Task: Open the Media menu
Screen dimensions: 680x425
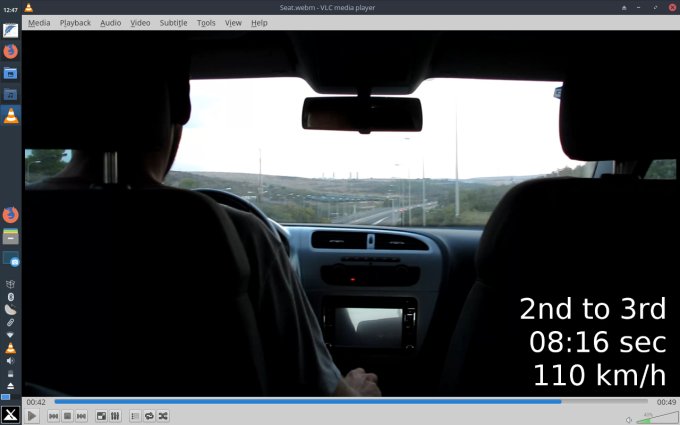Action: point(39,23)
